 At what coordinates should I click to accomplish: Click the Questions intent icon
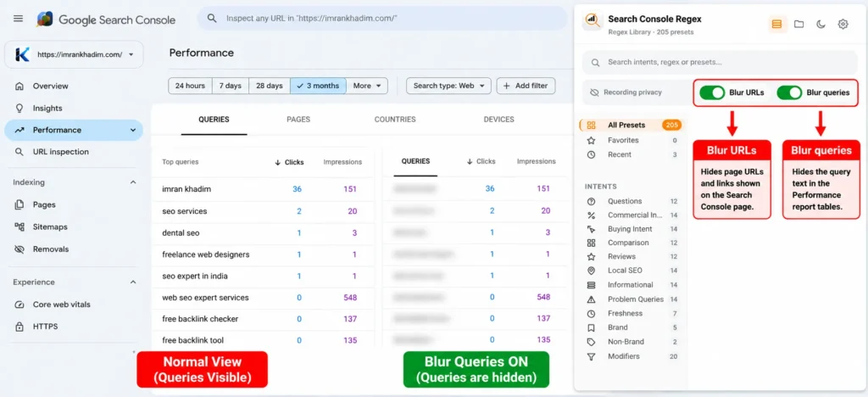click(591, 202)
